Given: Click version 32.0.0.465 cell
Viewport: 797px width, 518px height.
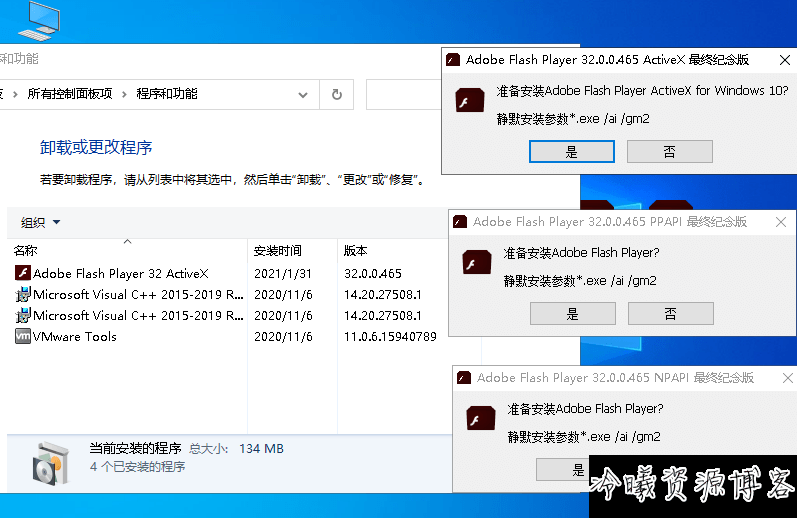Looking at the screenshot, I should [x=373, y=273].
